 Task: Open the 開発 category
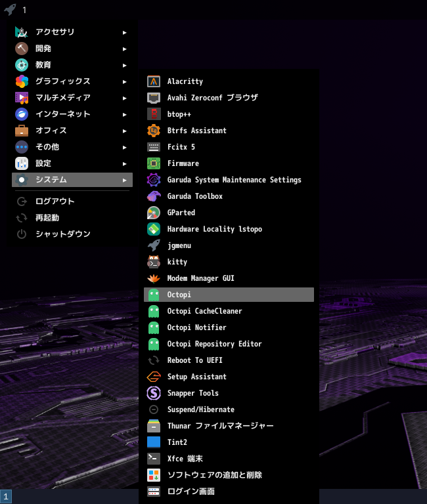coord(72,48)
